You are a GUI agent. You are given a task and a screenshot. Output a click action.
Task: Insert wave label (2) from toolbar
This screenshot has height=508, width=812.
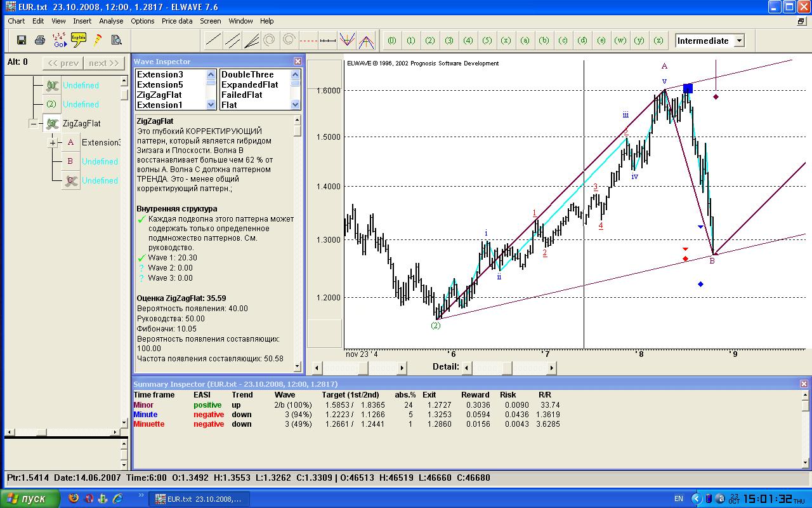click(x=430, y=41)
